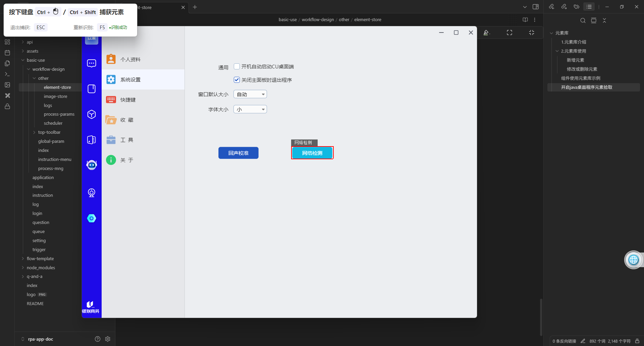Click the help question mark icon
This screenshot has height=346, width=644.
click(98, 339)
